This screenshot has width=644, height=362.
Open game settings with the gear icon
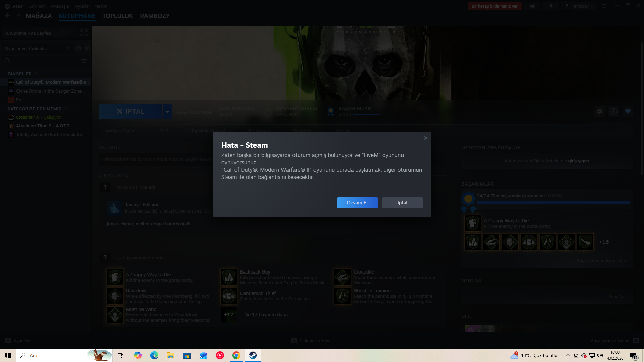pos(600,111)
